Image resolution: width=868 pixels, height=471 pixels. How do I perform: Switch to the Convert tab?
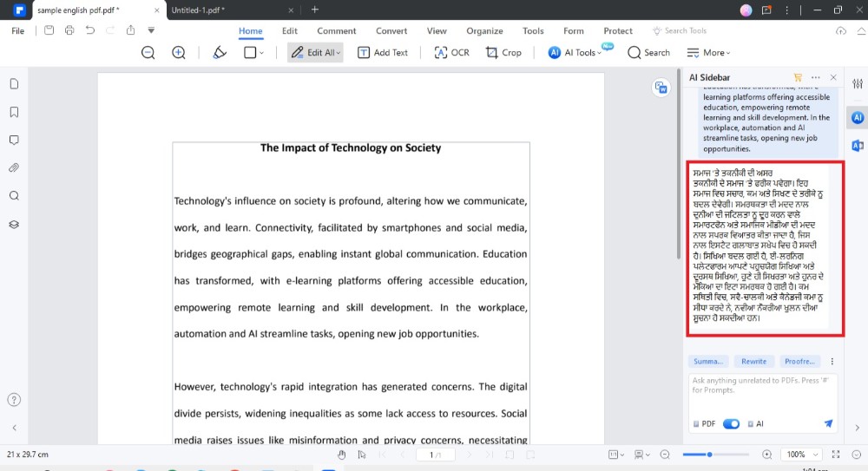pyautogui.click(x=391, y=31)
